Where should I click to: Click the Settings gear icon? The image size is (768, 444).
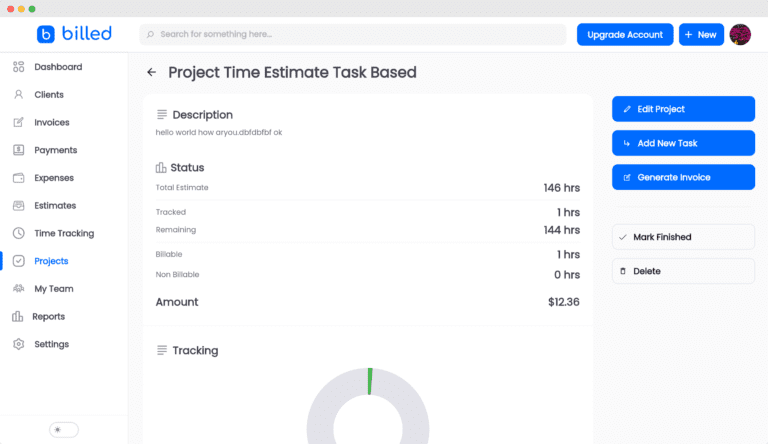pyautogui.click(x=19, y=344)
